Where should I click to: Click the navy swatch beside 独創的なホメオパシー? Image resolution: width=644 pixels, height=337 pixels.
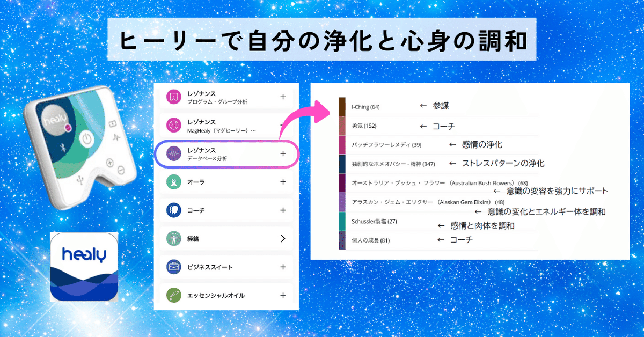342,164
